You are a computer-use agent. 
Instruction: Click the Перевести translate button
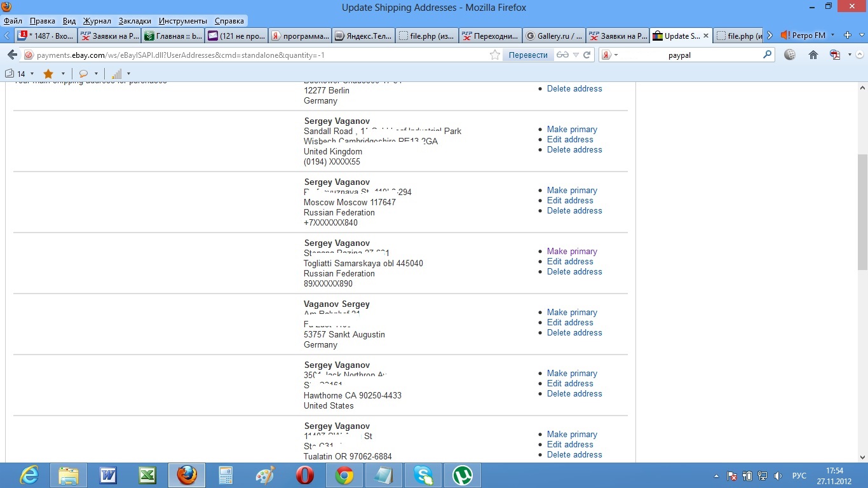[528, 55]
